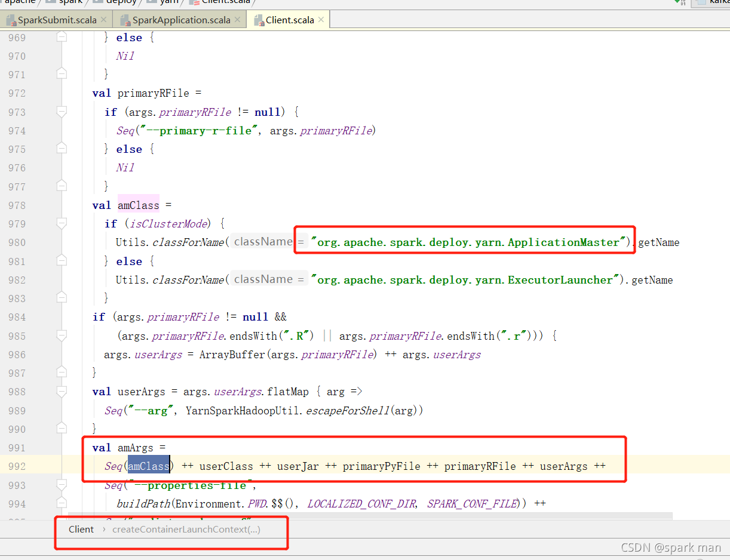Click the Scala file icon on SparkSubmit.scala tab
Screen dimensions: 730x560
point(11,20)
